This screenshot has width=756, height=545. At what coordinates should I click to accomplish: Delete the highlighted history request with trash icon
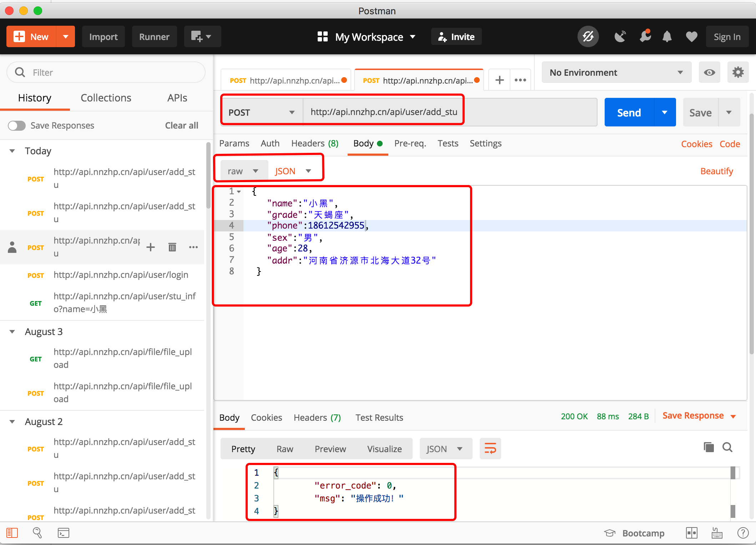[172, 247]
